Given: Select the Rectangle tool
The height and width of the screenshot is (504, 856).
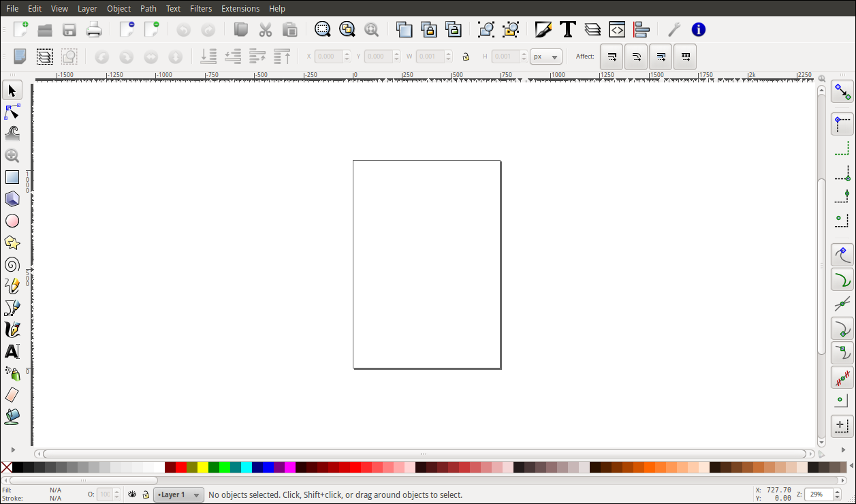Looking at the screenshot, I should 12,177.
